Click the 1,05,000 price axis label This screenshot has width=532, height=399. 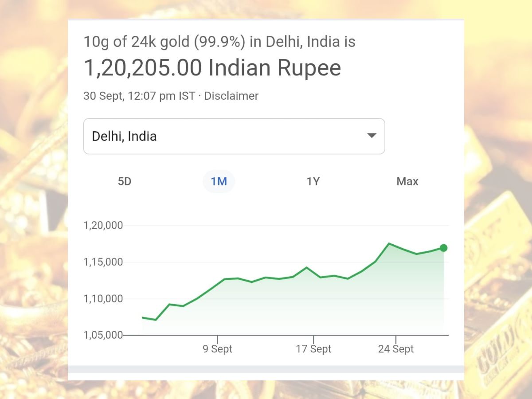click(104, 336)
